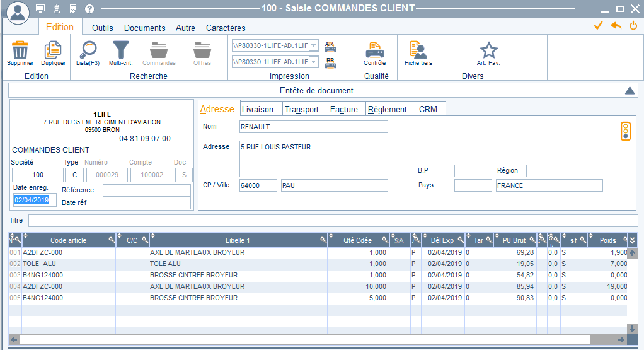Click the bookmark note icon in title bar
This screenshot has height=350, width=644.
coord(72,9)
